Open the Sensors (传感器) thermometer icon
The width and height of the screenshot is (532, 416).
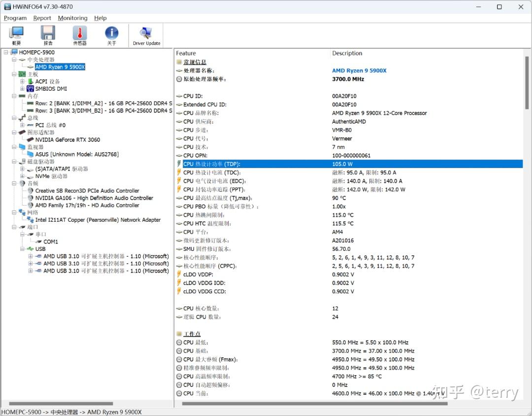point(80,35)
